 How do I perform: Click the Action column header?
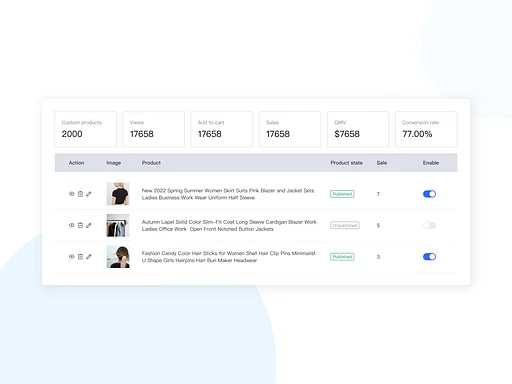(76, 163)
